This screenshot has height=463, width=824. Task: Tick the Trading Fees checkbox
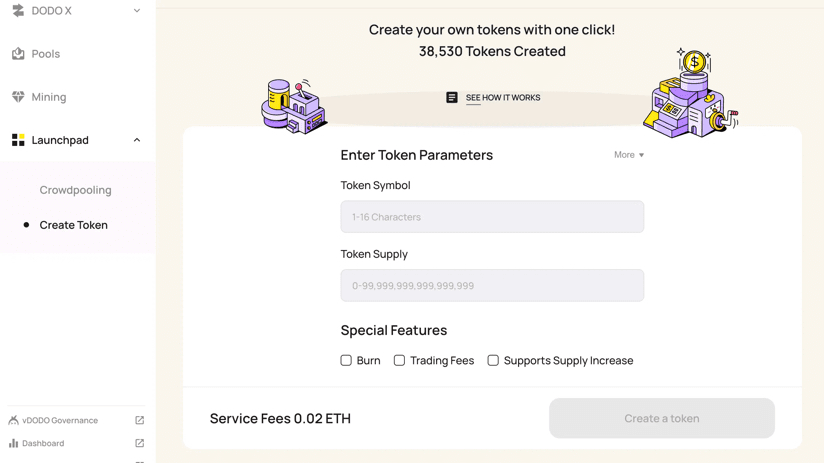point(399,361)
